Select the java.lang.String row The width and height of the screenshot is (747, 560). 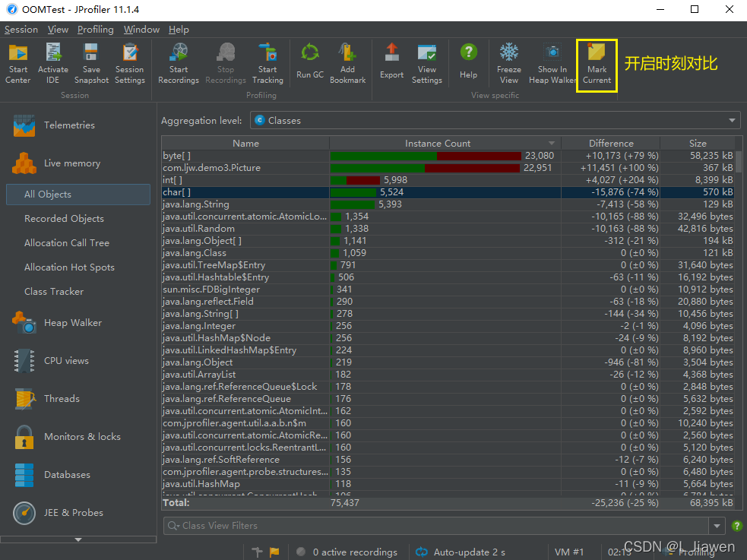point(448,204)
